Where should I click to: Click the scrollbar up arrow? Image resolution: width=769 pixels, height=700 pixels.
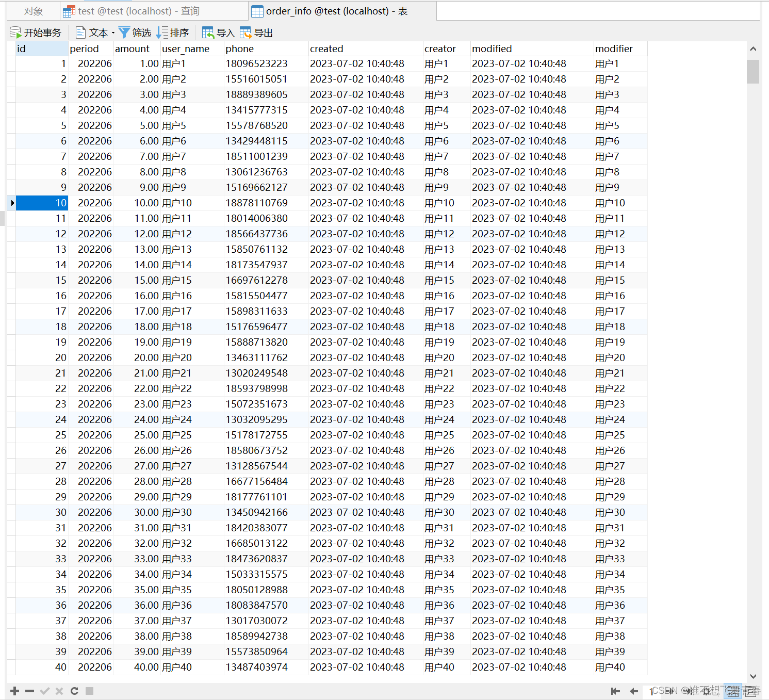pyautogui.click(x=753, y=49)
